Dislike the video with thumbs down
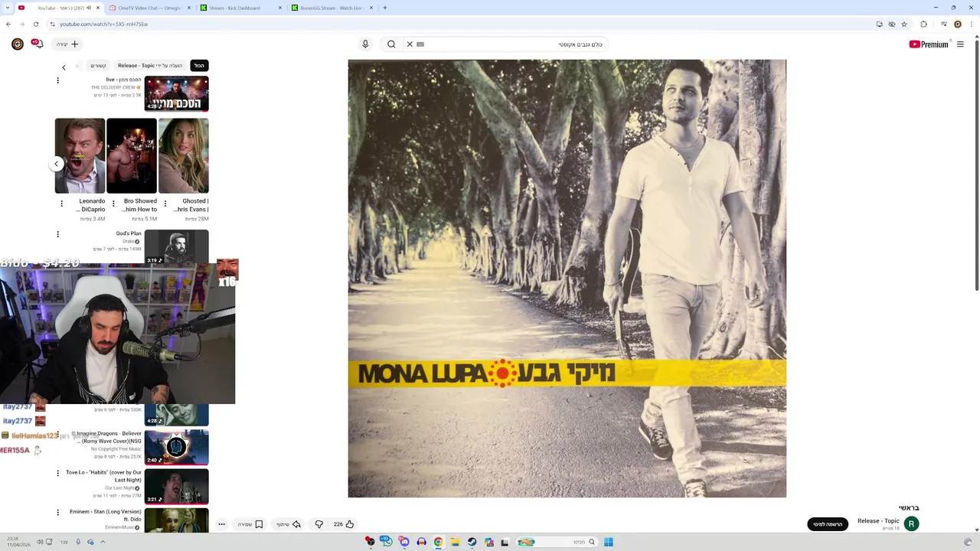 point(319,524)
